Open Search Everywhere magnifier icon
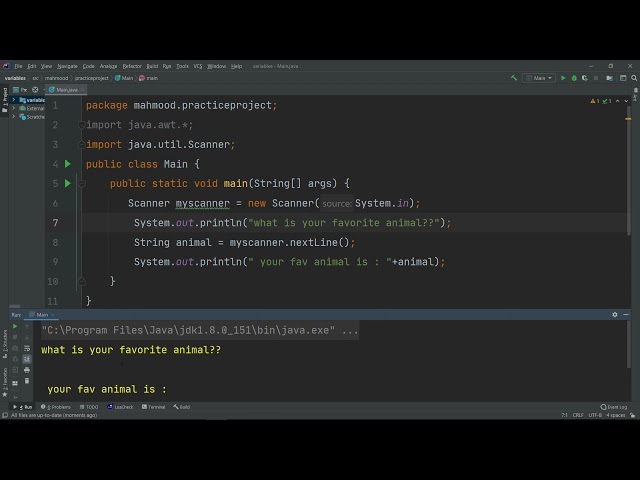This screenshot has height=480, width=640. [634, 78]
